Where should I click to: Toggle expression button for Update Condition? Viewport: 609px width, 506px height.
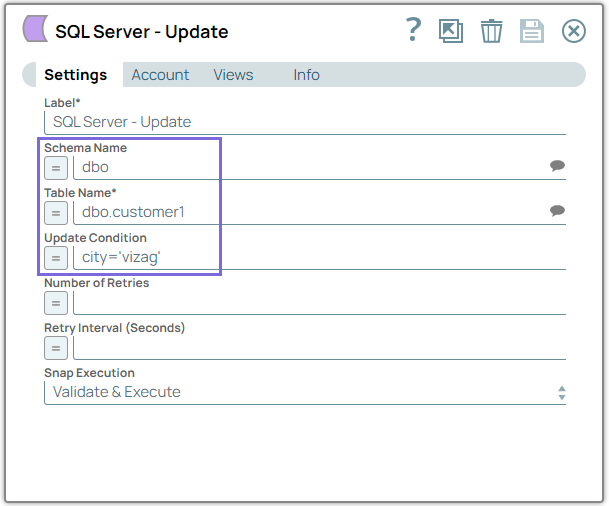click(x=56, y=258)
